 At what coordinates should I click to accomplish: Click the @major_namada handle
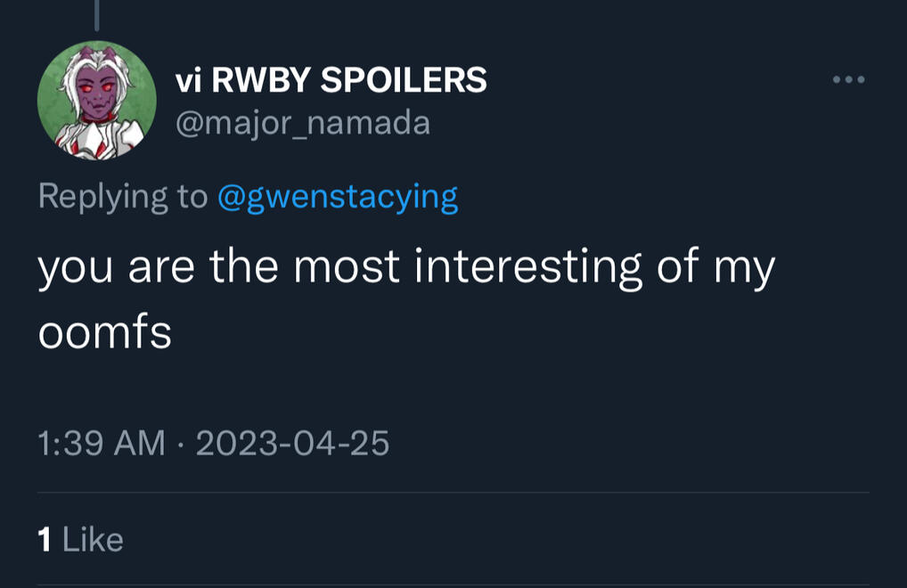tap(303, 123)
